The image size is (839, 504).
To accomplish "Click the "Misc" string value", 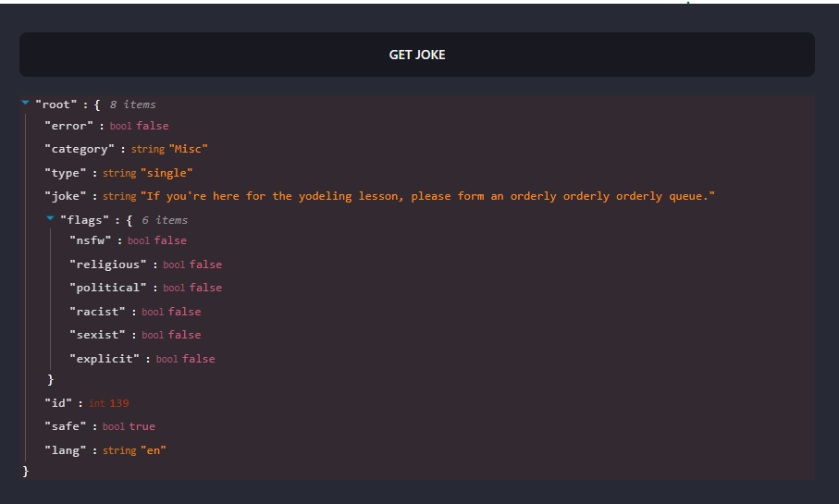I will point(189,149).
